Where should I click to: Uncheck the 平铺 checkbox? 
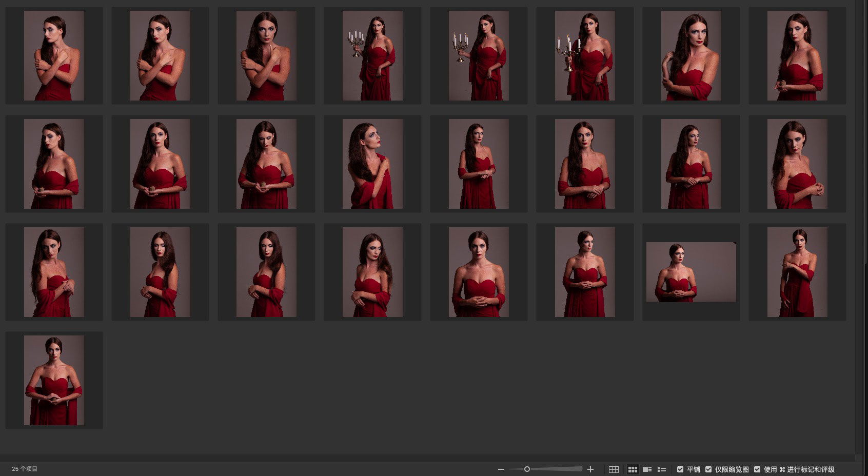[x=680, y=469]
